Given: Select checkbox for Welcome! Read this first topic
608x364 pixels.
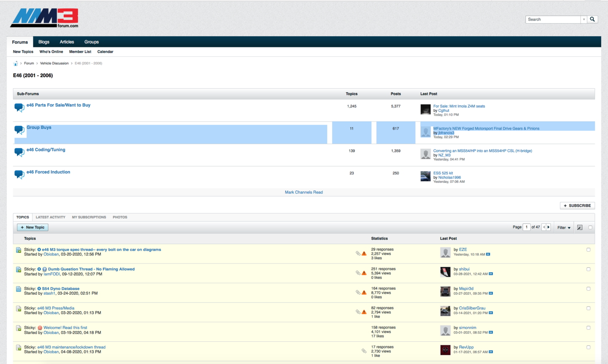Looking at the screenshot, I should [588, 328].
